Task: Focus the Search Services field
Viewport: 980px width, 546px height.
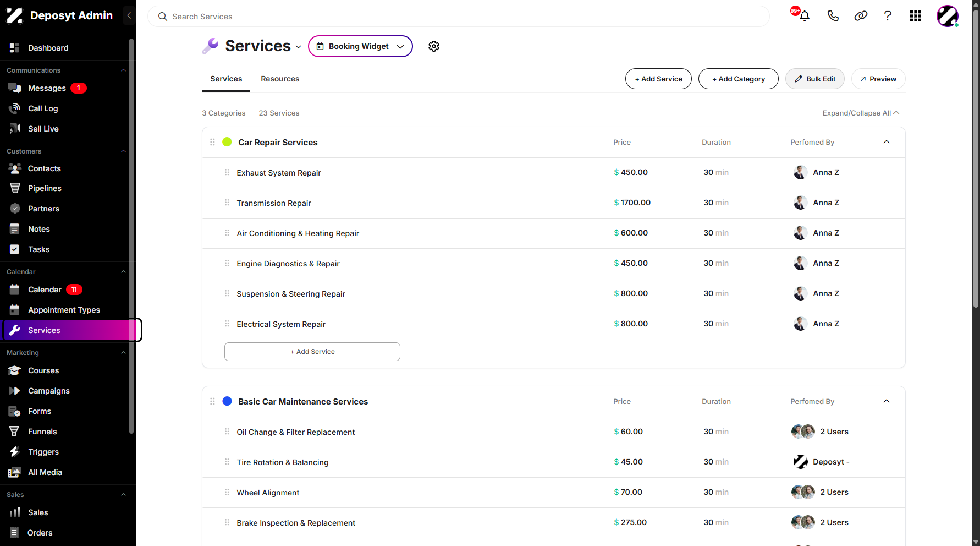Action: point(459,17)
